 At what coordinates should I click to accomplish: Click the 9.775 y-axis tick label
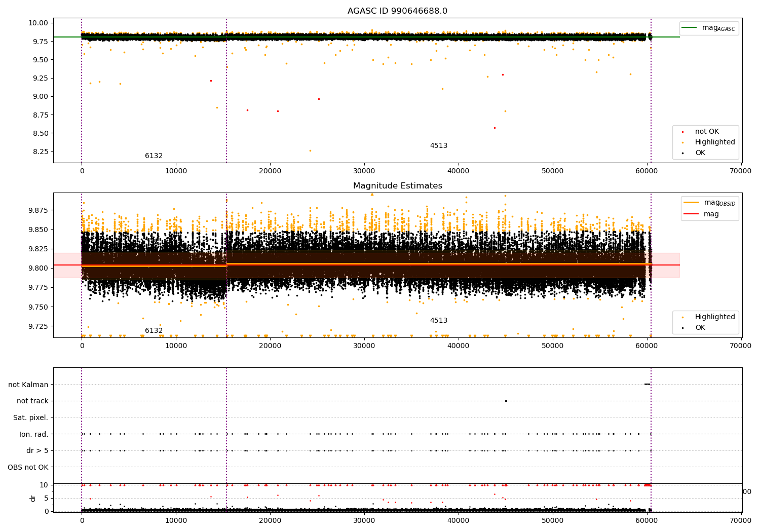pos(38,287)
